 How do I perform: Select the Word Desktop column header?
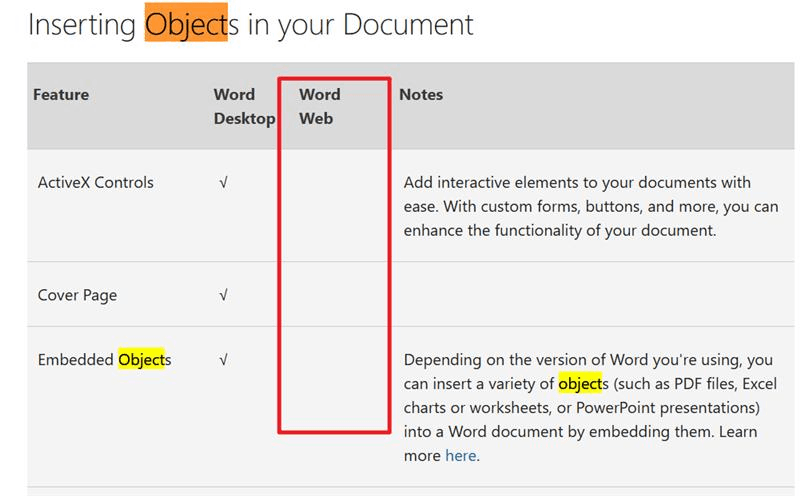244,107
